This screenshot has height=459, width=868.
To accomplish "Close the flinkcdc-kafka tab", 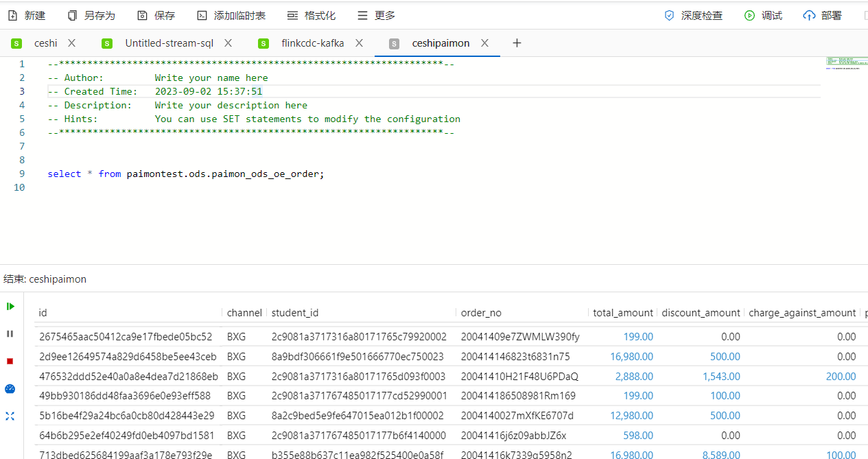I will point(358,43).
